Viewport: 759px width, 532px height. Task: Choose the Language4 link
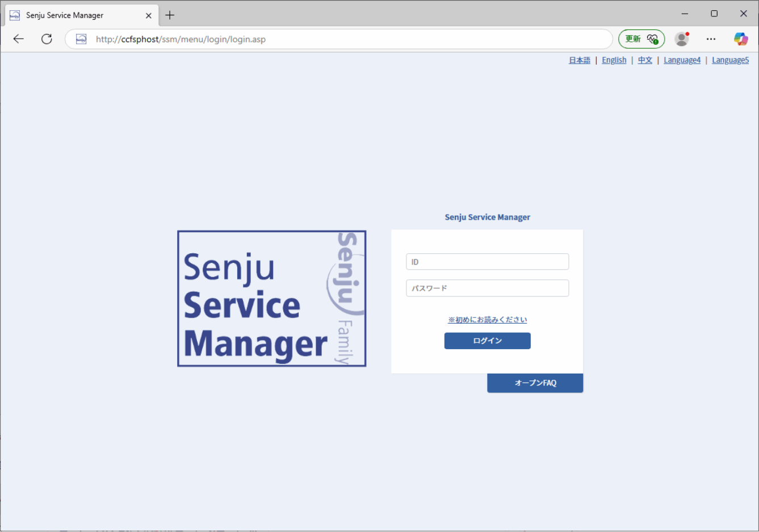tap(682, 60)
